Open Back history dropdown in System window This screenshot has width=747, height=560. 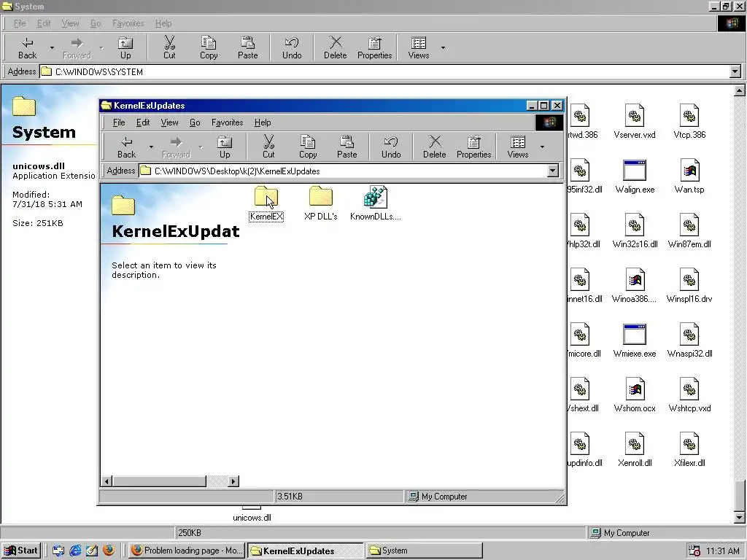[x=52, y=48]
